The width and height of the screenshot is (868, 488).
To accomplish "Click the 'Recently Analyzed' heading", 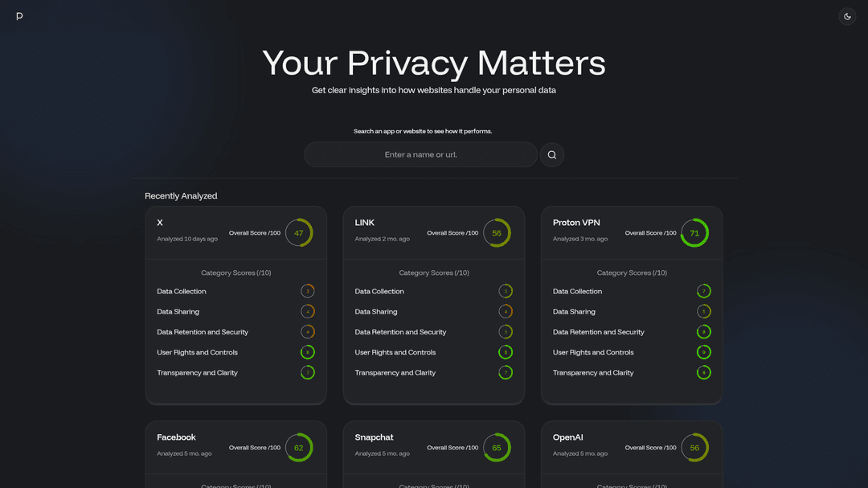I will tap(181, 196).
